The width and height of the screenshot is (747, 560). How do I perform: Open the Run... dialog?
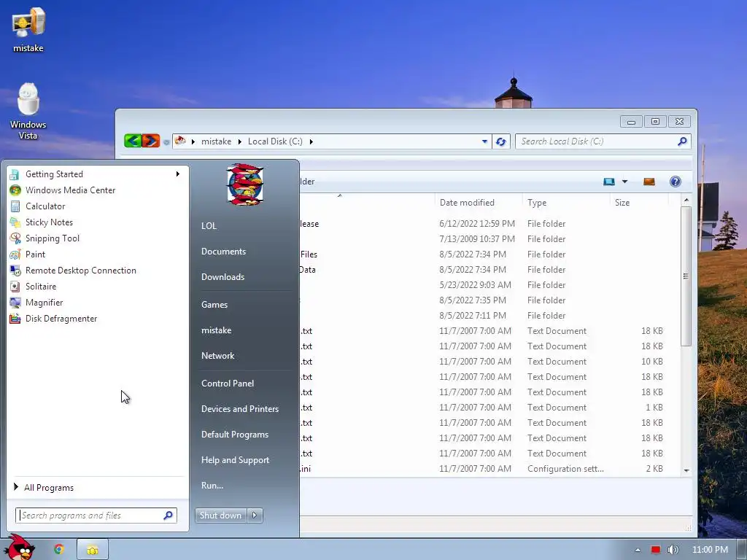(212, 486)
